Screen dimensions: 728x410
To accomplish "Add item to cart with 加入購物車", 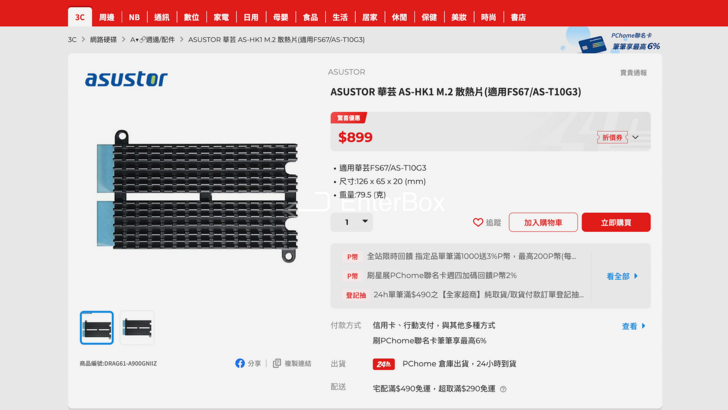I will (x=543, y=222).
